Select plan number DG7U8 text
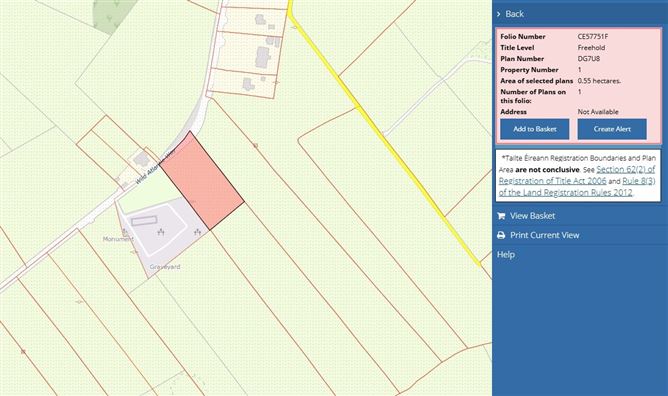The image size is (668, 396). click(589, 59)
